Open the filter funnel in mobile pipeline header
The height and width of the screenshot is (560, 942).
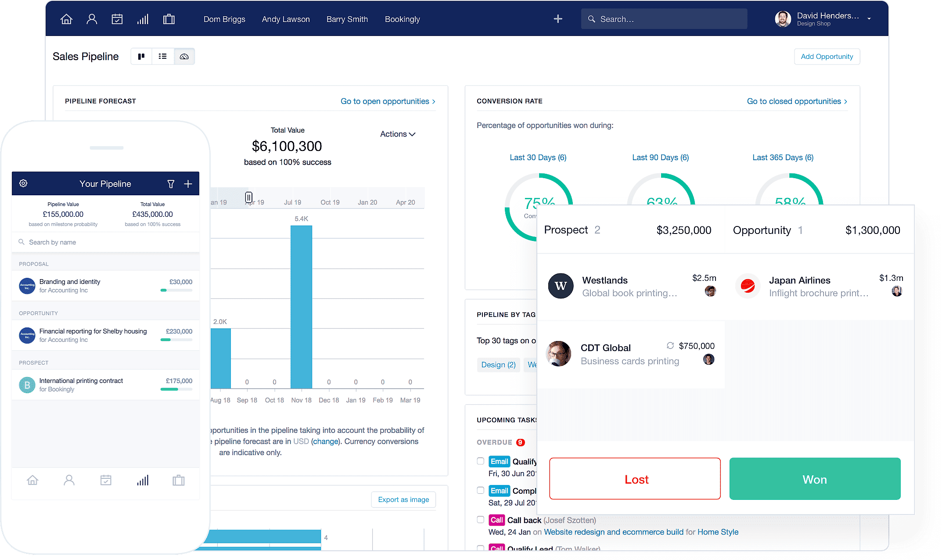coord(171,184)
